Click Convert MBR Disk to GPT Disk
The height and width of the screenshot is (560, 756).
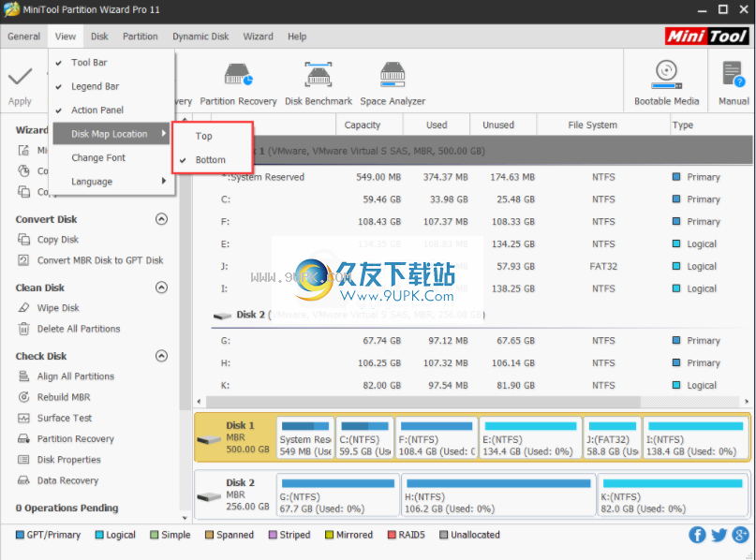click(100, 260)
